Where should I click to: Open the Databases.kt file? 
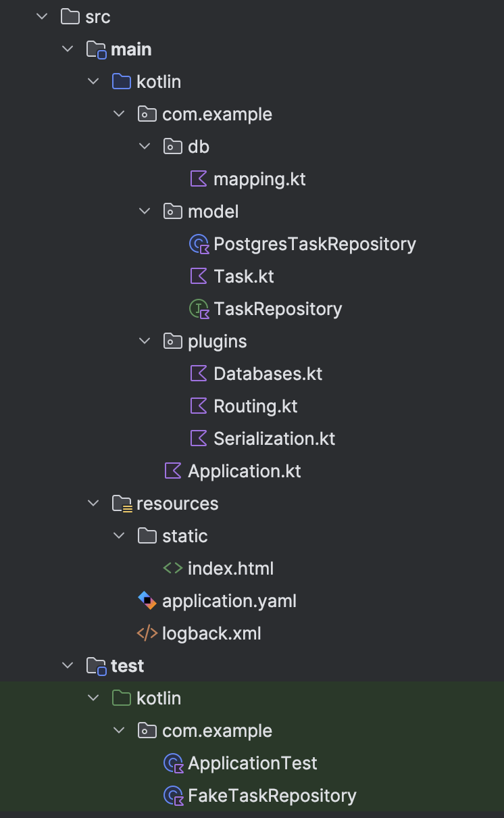[x=268, y=374]
